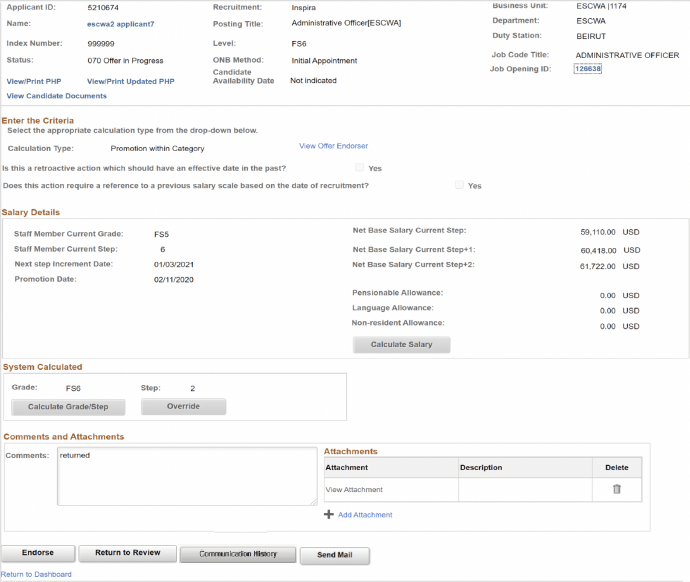Click the Endorse button
Viewport: 690px width, 582px height.
click(x=38, y=553)
